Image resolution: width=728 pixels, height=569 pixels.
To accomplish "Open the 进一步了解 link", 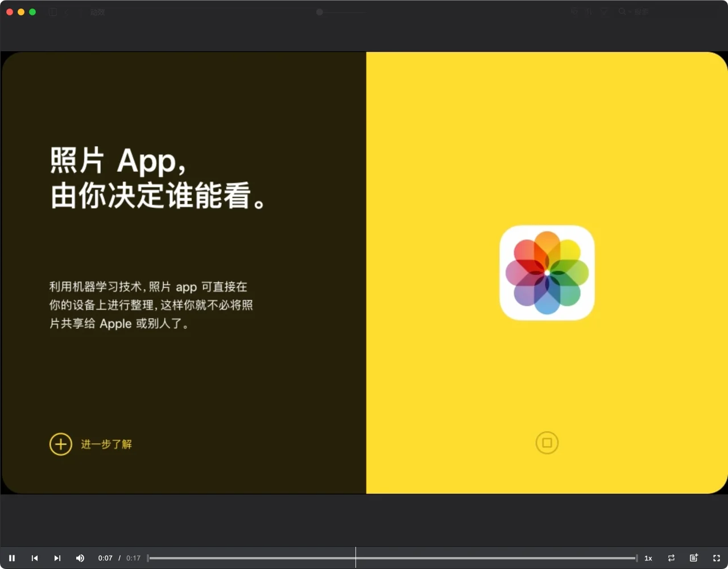I will pos(106,444).
